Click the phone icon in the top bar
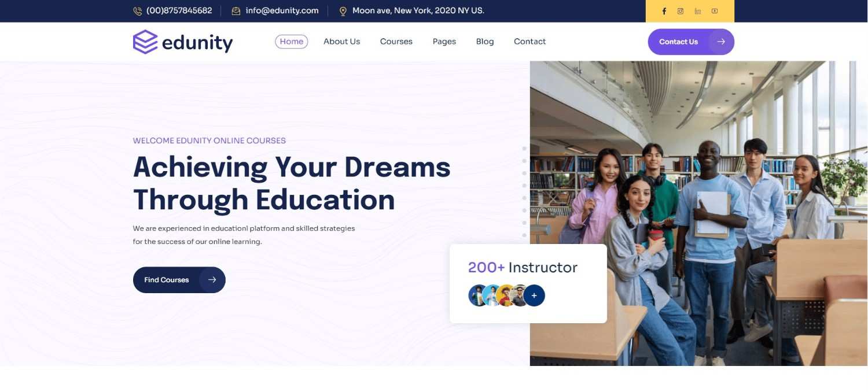 [x=137, y=10]
